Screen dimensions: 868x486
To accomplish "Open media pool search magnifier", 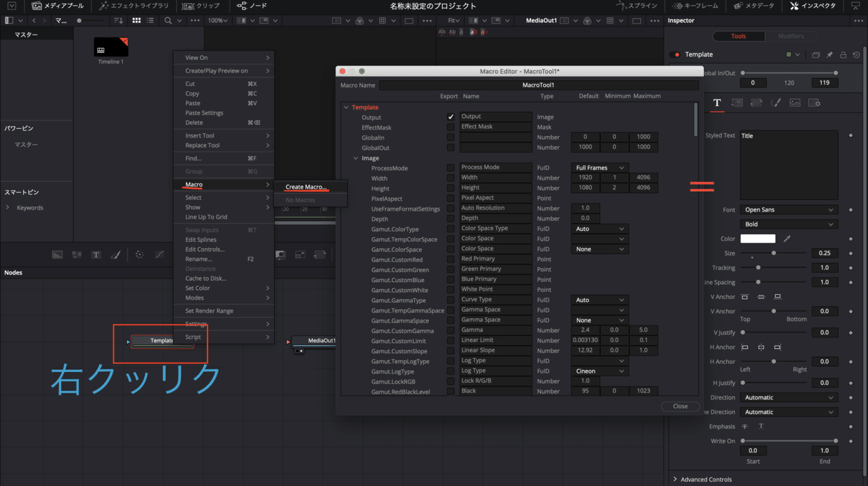I will [168, 21].
